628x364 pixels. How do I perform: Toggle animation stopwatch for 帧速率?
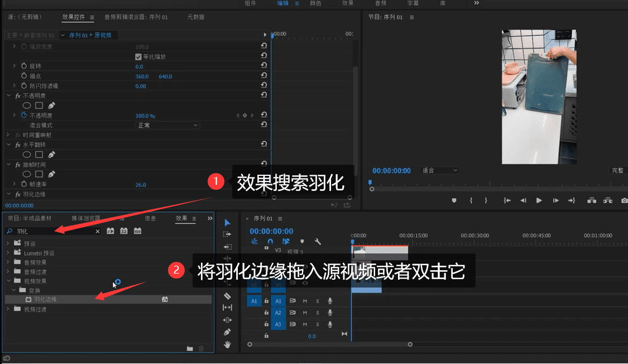[24, 184]
